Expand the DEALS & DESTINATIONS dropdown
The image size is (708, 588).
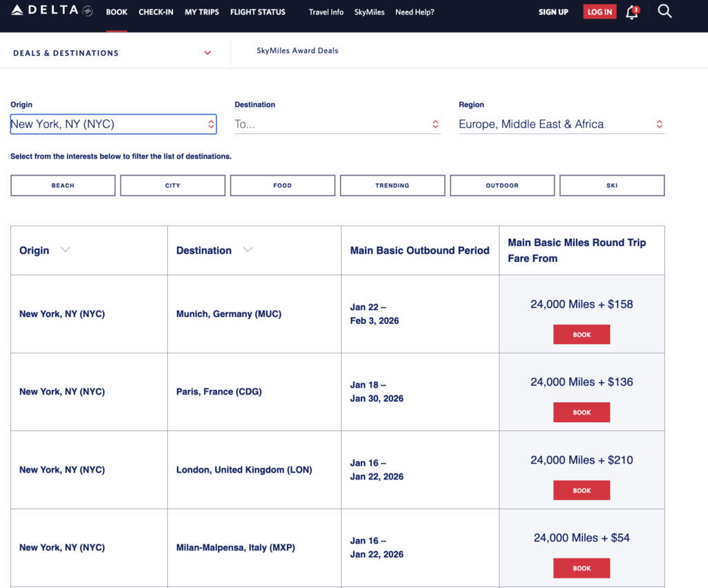[x=207, y=53]
